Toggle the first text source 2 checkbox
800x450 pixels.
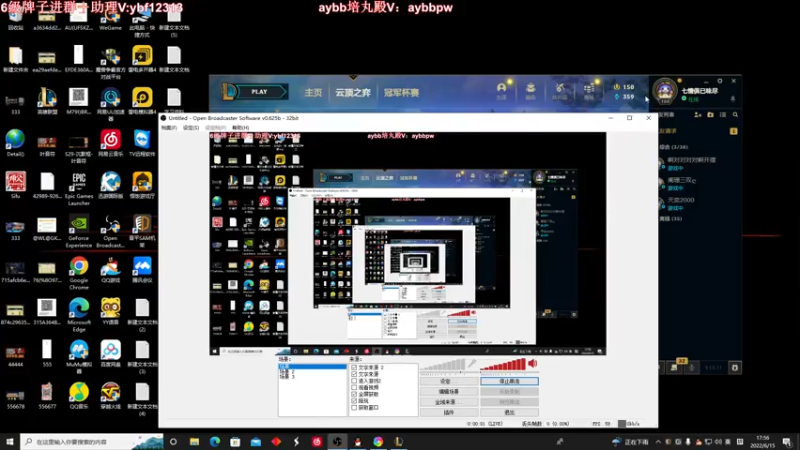[x=354, y=367]
